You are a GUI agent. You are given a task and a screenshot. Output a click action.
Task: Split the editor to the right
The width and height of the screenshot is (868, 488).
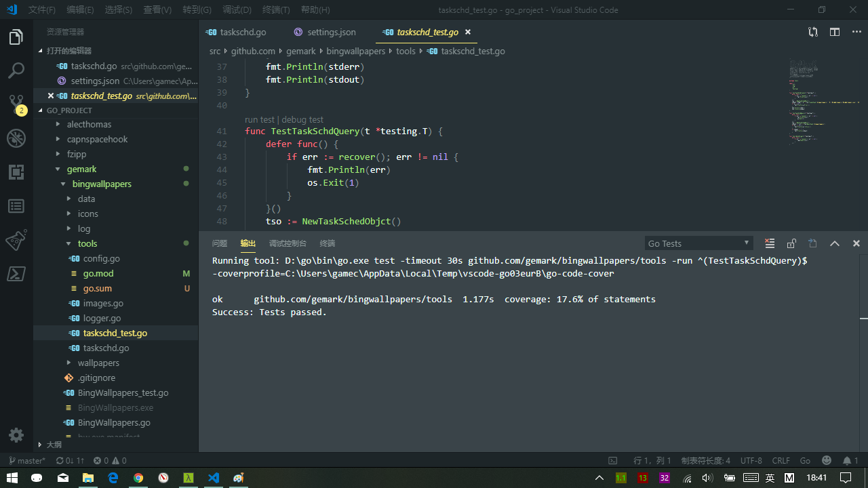(x=835, y=32)
